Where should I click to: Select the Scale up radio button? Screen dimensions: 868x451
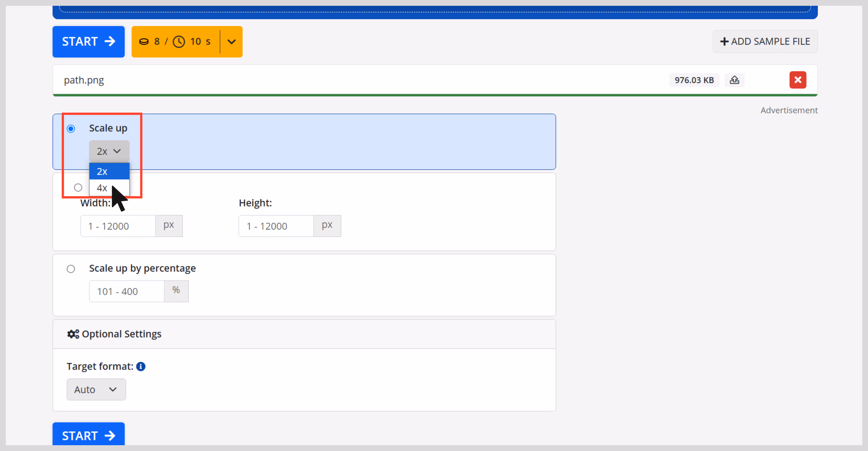click(x=71, y=129)
